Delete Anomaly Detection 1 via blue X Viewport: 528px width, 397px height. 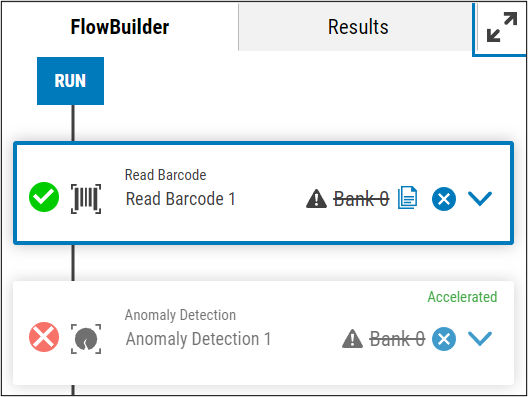click(x=444, y=339)
